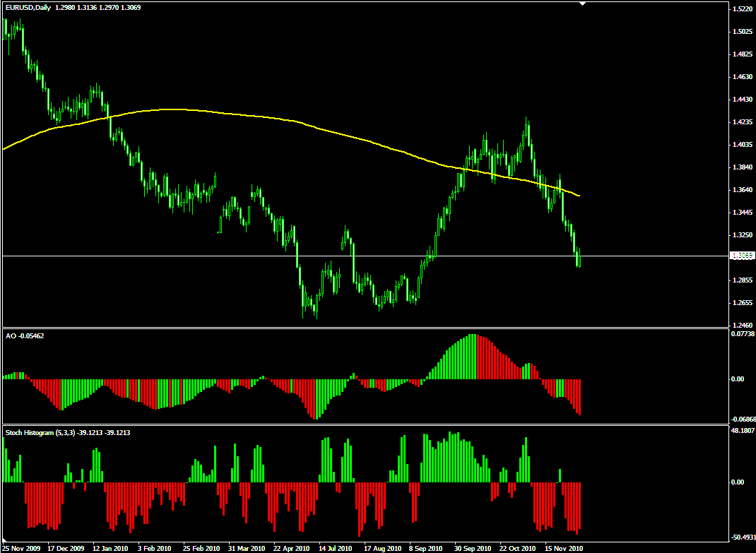Click the 1.4035 price axis label
The height and width of the screenshot is (553, 756).
[x=743, y=145]
